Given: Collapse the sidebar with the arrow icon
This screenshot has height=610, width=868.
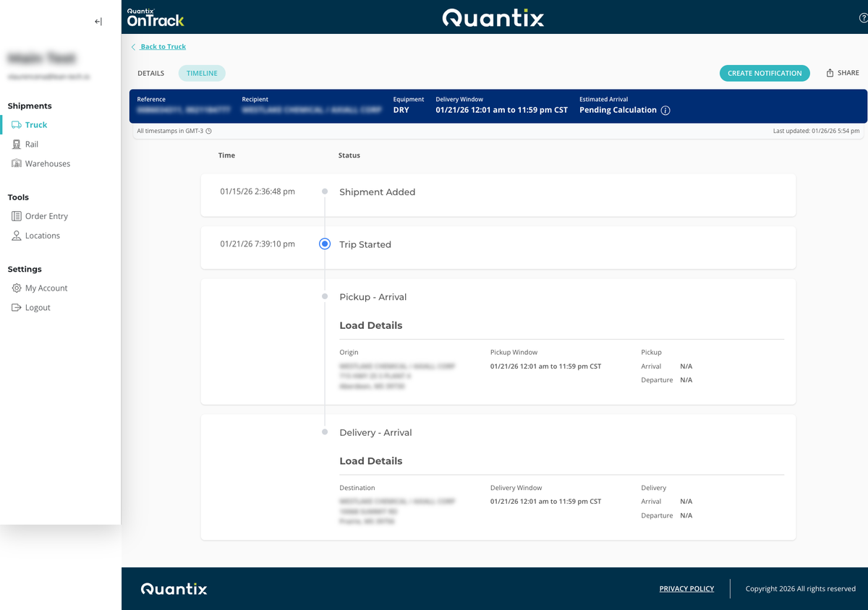Looking at the screenshot, I should [98, 22].
